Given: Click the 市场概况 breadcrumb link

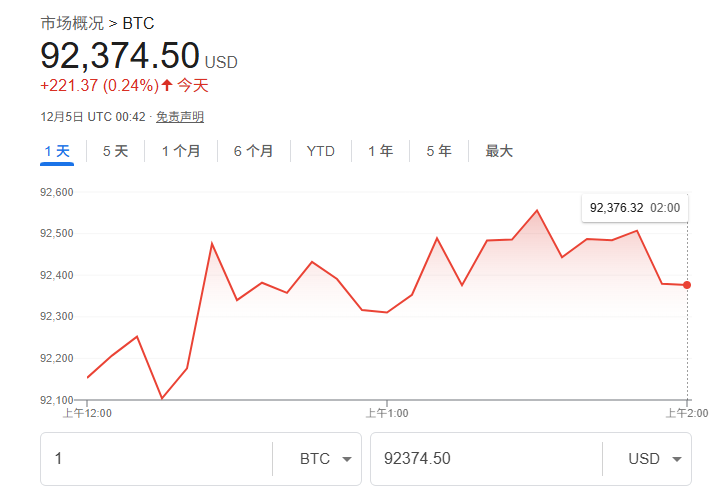Looking at the screenshot, I should [72, 23].
